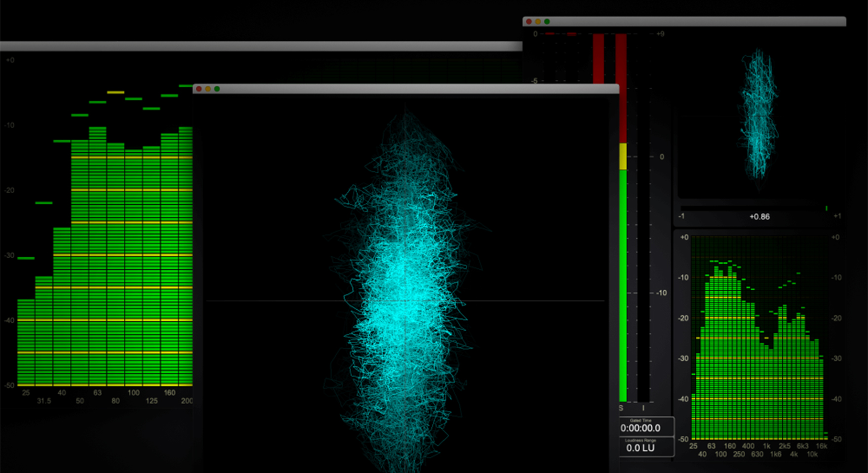Click the 1k frequency label in small spectrum

tap(766, 446)
